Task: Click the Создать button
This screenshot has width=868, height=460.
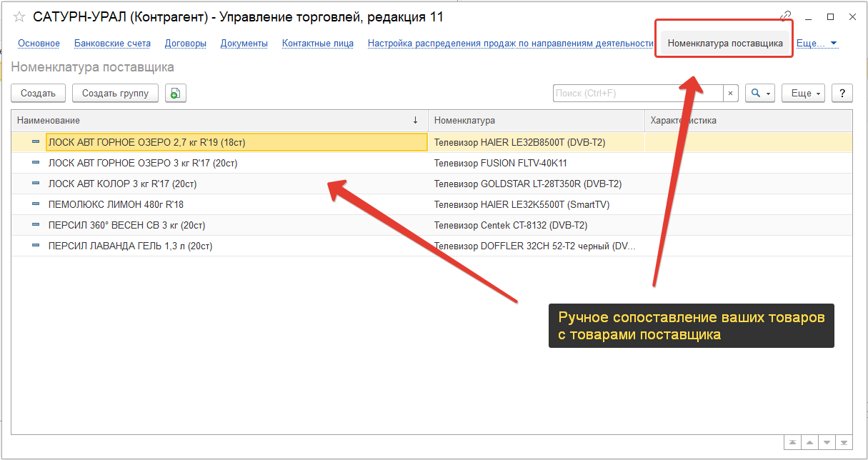Action: coord(38,93)
